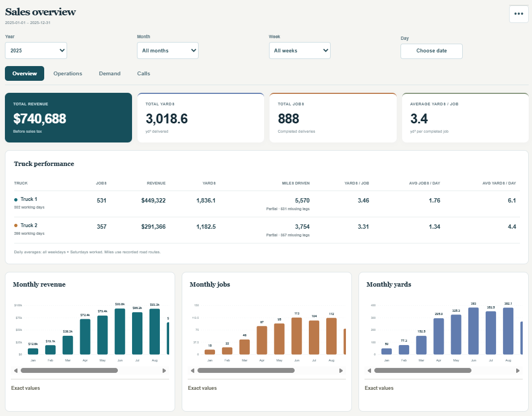Open the three-dot more options menu

[x=518, y=14]
